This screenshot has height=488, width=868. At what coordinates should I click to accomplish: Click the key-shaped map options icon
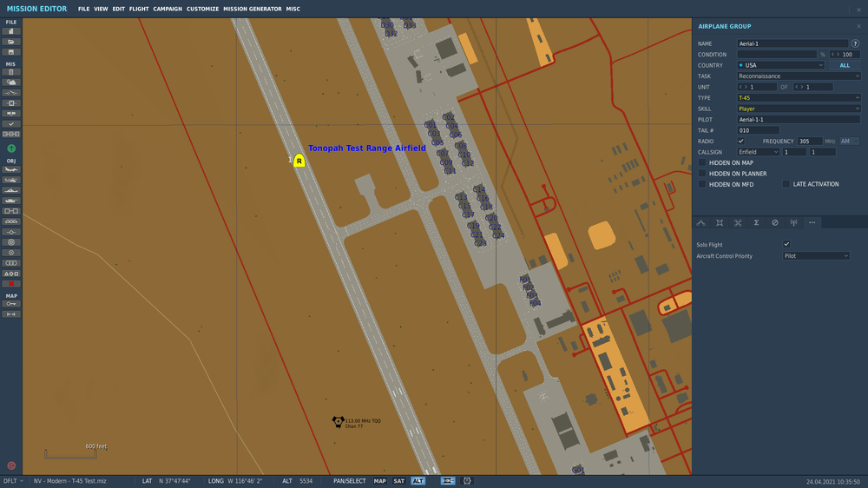pyautogui.click(x=11, y=304)
